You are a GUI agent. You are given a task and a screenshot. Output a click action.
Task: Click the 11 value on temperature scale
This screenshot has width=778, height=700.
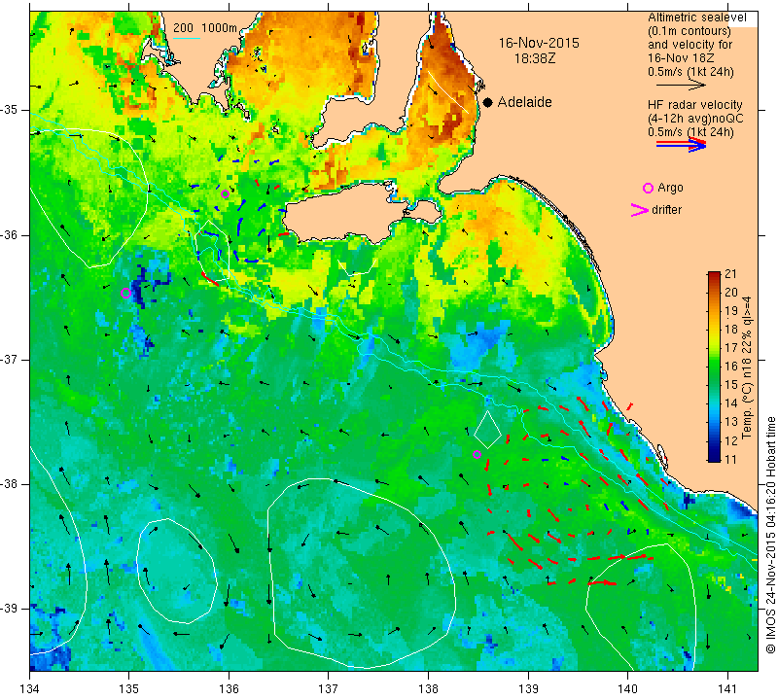point(730,460)
